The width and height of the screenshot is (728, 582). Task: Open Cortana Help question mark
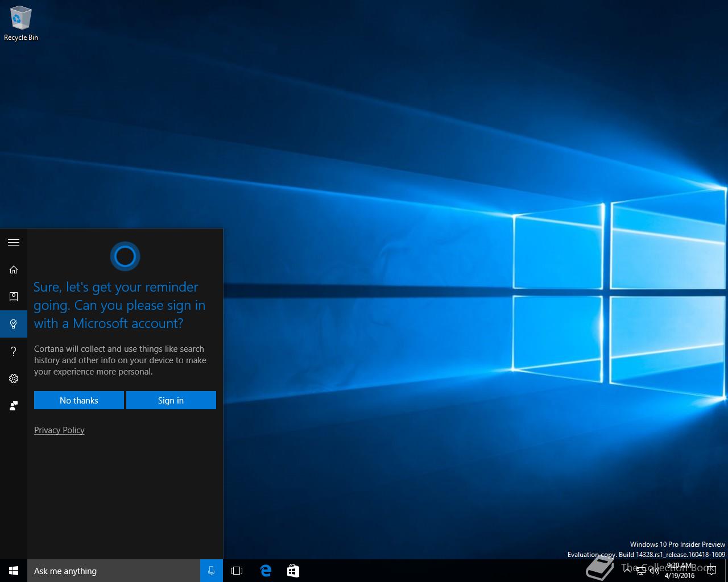[14, 351]
